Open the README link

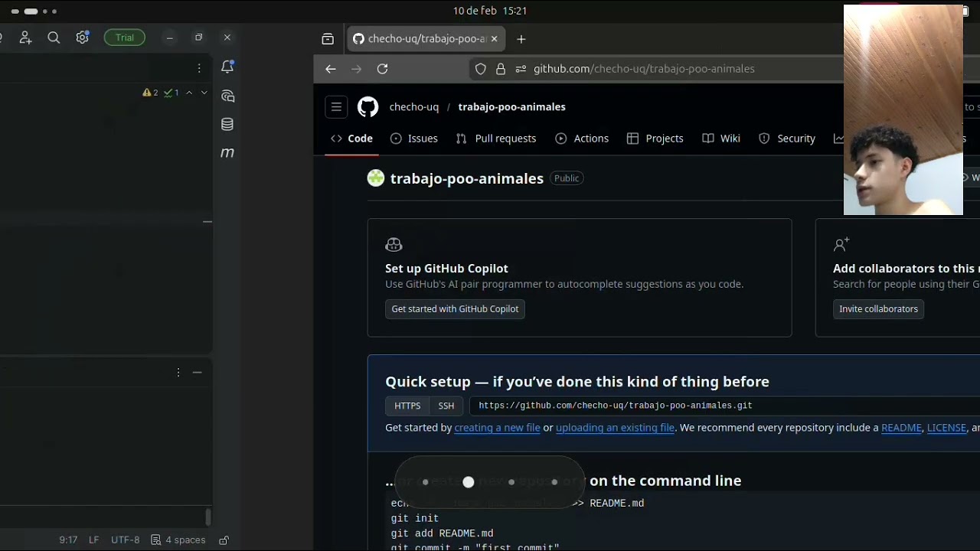click(901, 428)
